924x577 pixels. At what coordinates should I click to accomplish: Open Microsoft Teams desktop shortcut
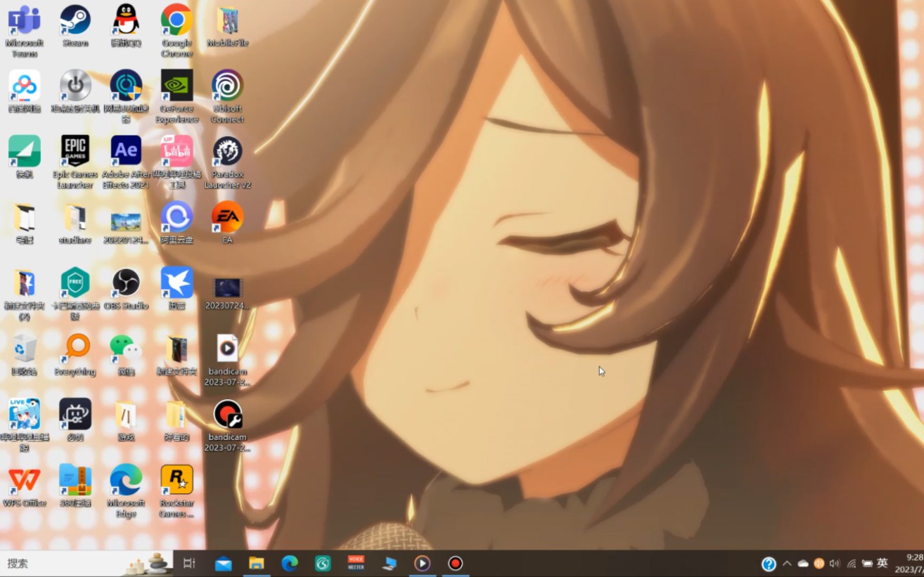pyautogui.click(x=25, y=30)
